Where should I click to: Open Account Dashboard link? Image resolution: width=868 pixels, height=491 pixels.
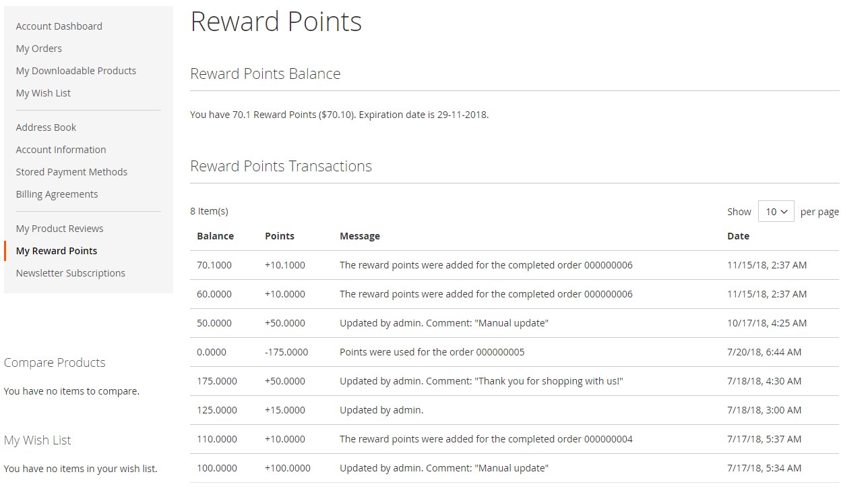[x=59, y=26]
